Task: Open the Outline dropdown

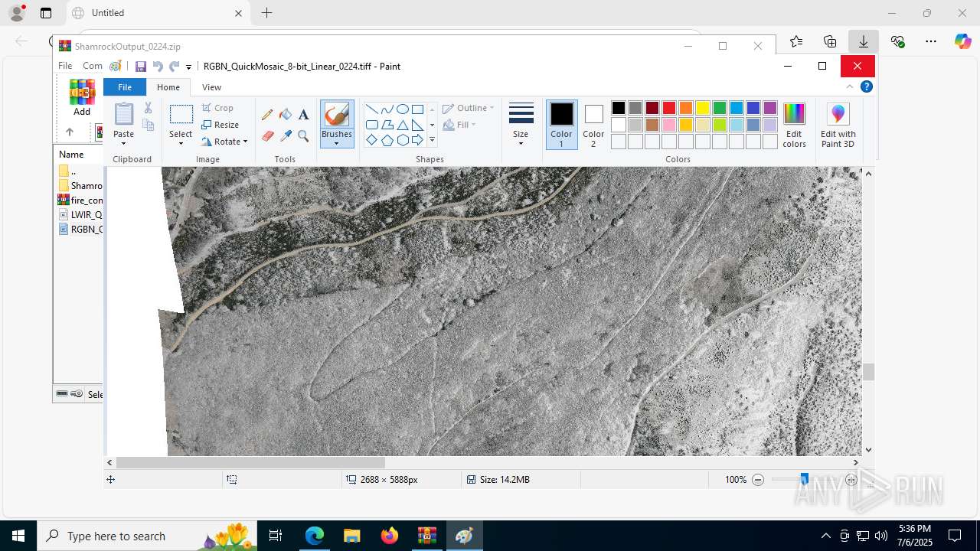Action: [x=469, y=108]
